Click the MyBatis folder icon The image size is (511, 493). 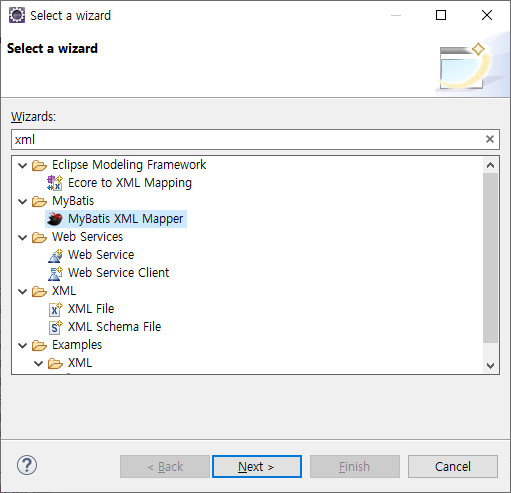coord(39,201)
